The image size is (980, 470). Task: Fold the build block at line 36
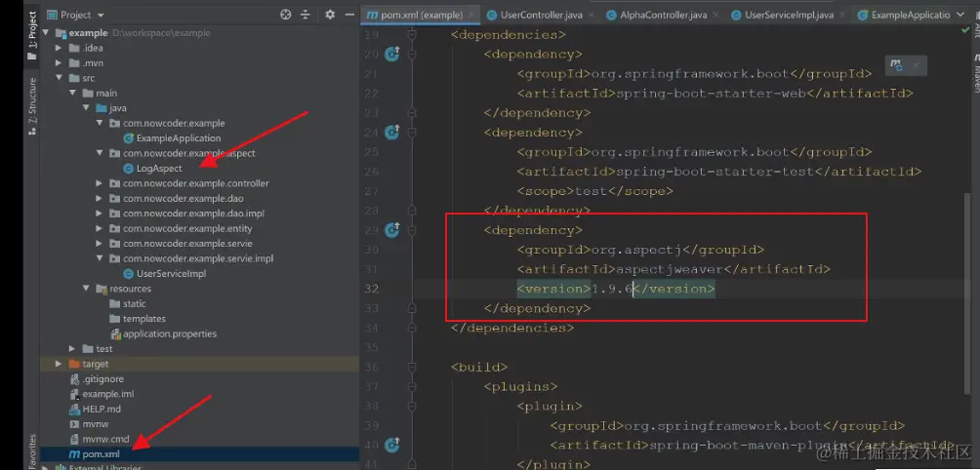(412, 367)
